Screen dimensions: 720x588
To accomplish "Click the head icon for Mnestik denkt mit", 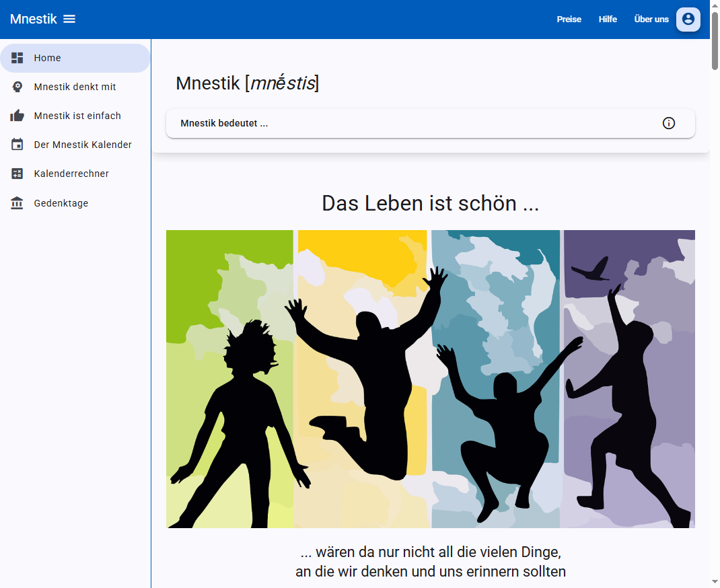I will tap(17, 87).
